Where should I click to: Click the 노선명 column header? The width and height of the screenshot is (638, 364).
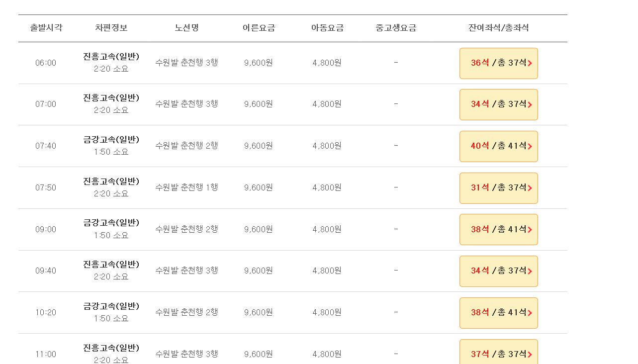point(186,28)
